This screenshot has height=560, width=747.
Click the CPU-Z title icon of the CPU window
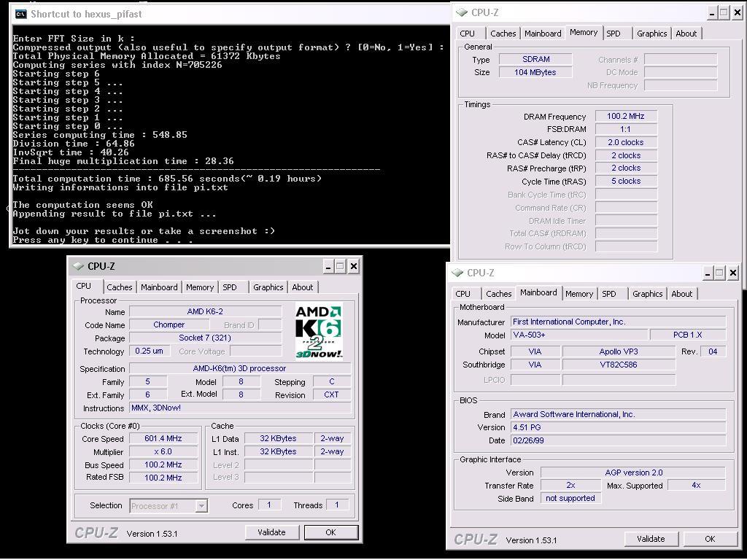77,266
